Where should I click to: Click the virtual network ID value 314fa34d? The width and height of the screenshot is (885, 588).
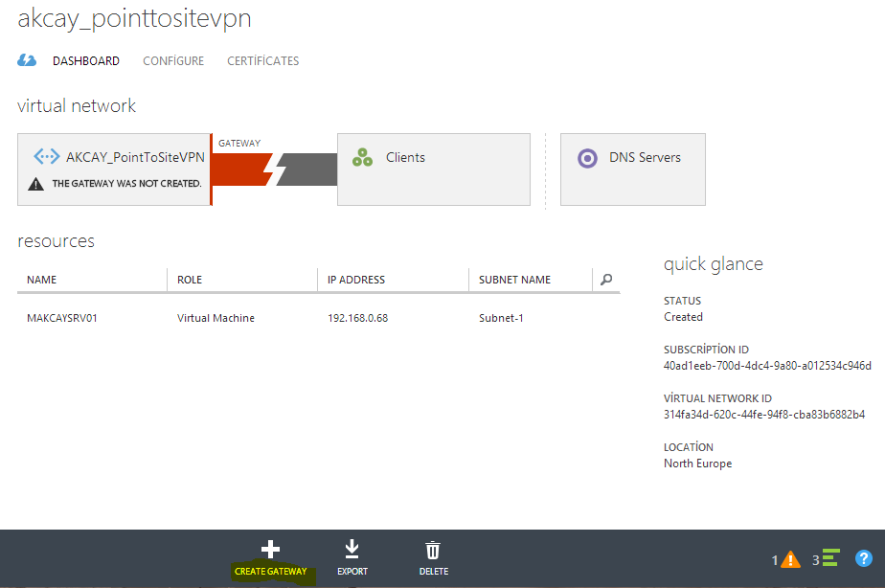click(764, 415)
